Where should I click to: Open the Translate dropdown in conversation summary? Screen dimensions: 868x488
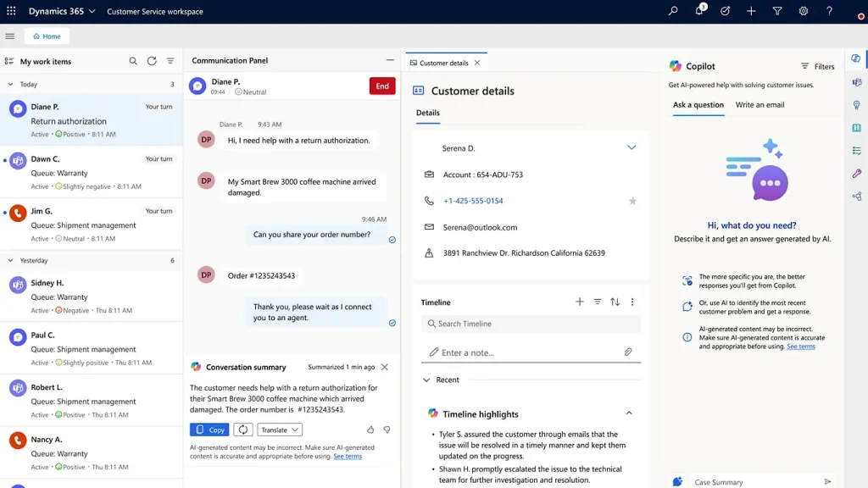point(281,430)
